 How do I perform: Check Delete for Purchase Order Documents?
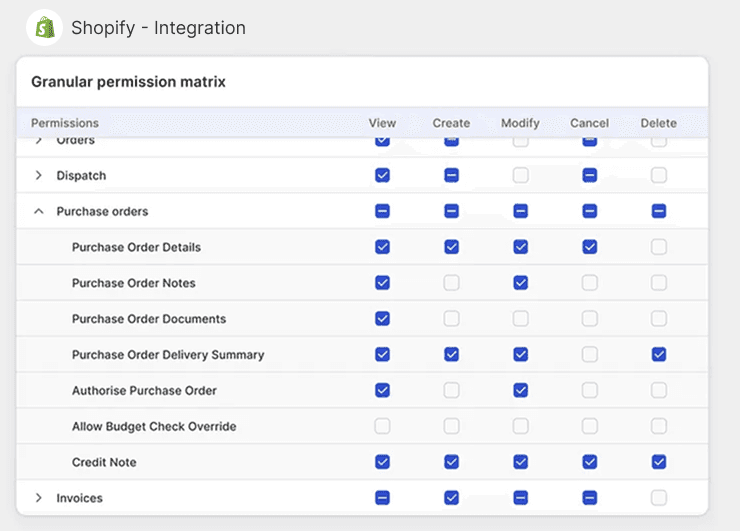click(x=658, y=319)
